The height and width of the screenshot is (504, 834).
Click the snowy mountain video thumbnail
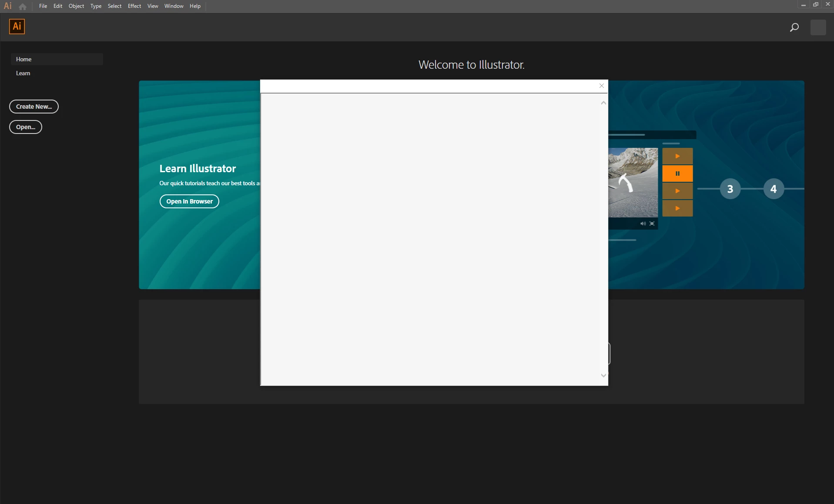(633, 182)
